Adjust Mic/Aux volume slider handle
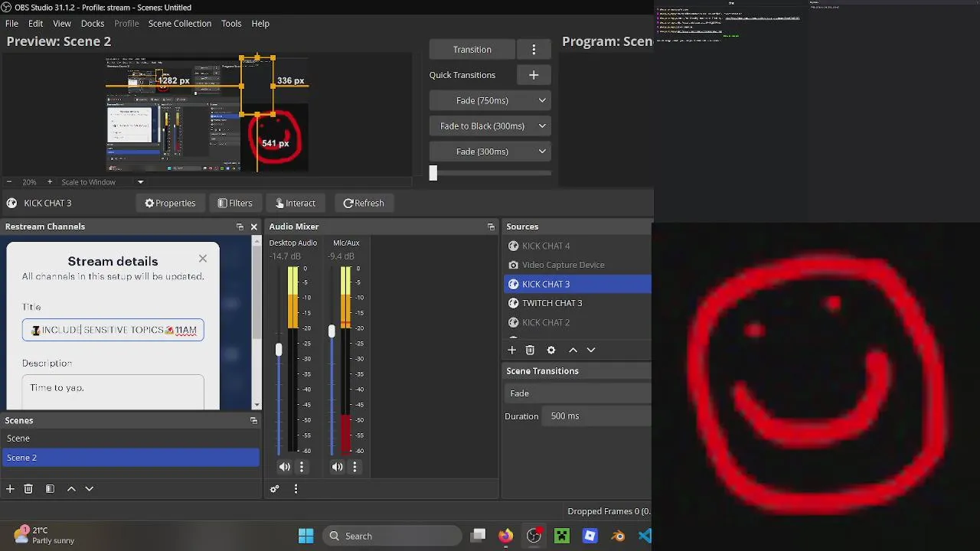Viewport: 980px width, 551px height. click(332, 331)
